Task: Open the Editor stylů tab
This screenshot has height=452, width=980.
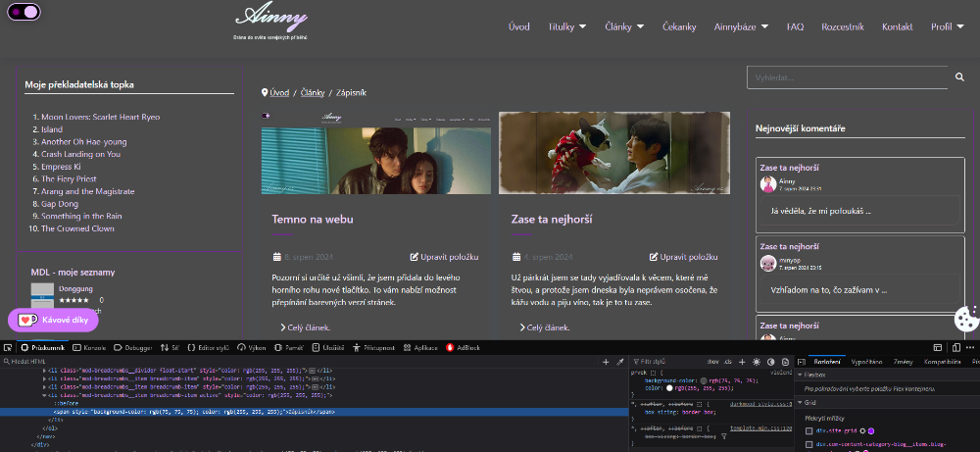Action: 209,348
